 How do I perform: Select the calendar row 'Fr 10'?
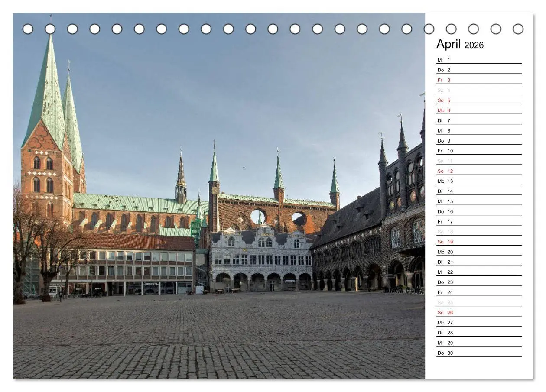[479, 151]
